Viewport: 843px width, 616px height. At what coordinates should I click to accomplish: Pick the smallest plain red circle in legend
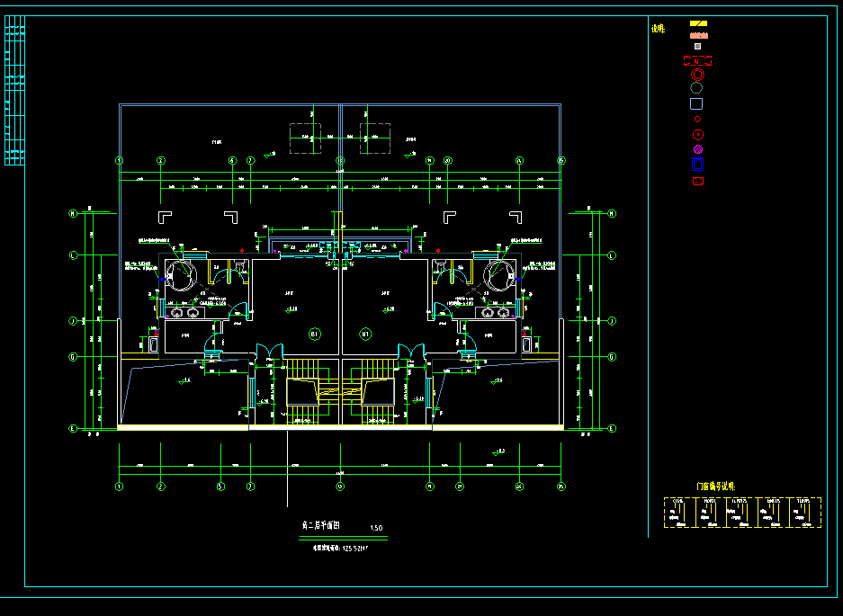pyautogui.click(x=697, y=120)
